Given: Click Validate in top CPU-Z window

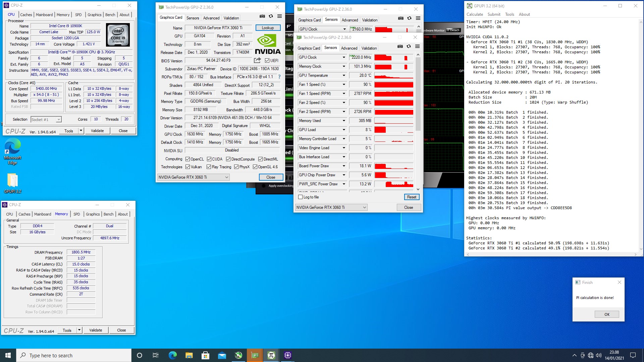Looking at the screenshot, I should [97, 131].
